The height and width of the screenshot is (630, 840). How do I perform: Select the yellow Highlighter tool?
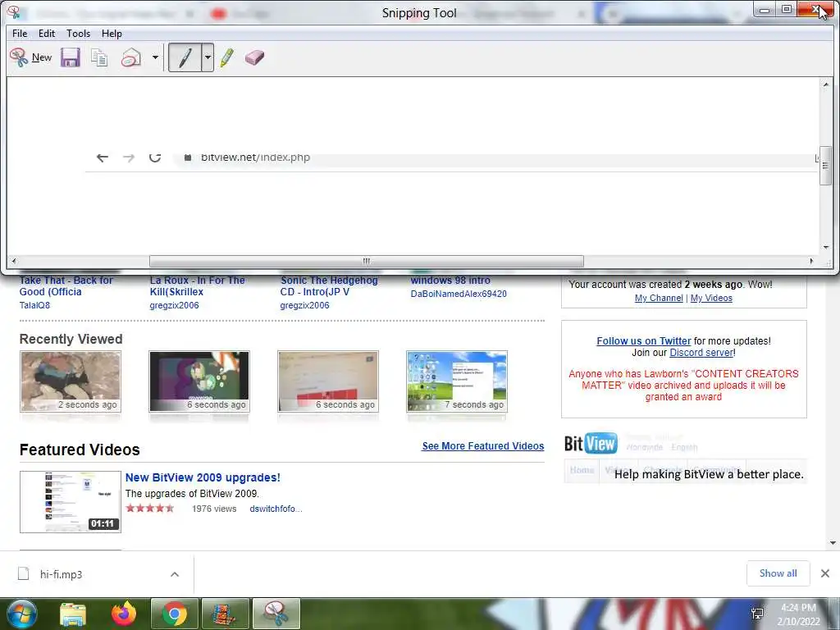(227, 57)
